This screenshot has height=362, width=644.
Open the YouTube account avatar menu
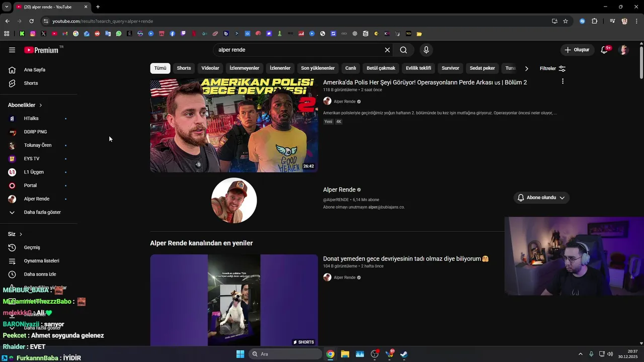point(624,50)
